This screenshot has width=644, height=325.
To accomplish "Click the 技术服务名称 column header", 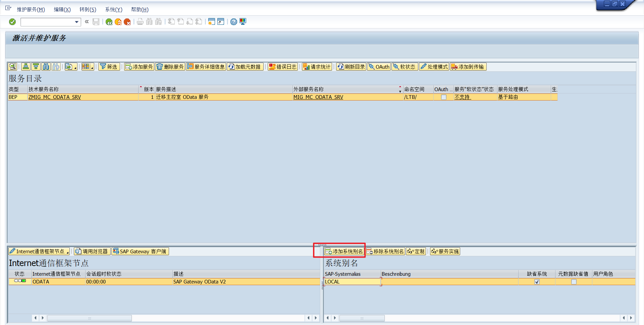I will click(83, 89).
